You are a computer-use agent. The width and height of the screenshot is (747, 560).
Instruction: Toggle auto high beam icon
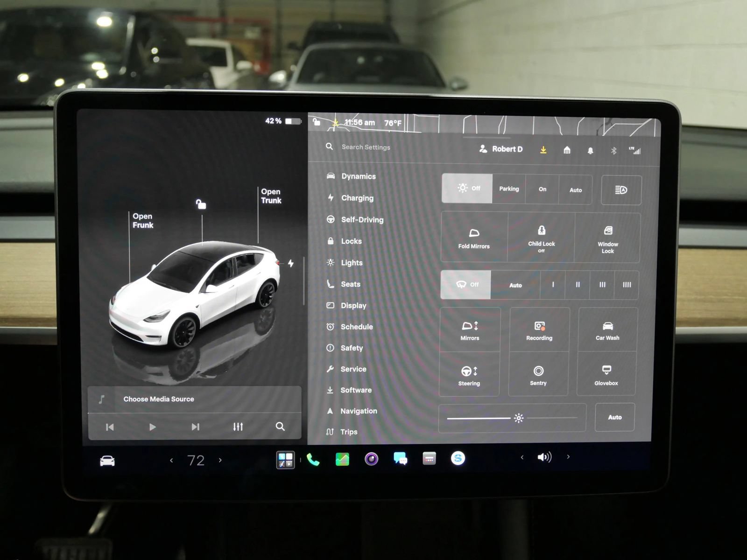[621, 190]
